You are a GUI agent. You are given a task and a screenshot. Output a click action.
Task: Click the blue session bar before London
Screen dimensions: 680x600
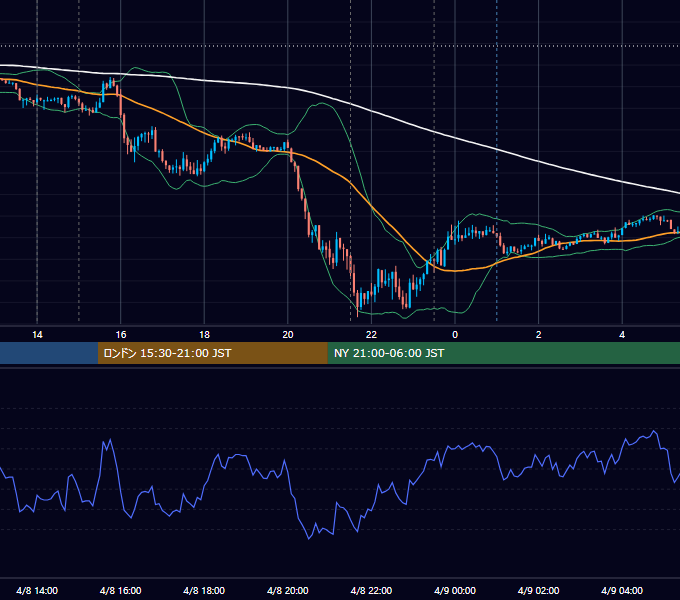49,353
